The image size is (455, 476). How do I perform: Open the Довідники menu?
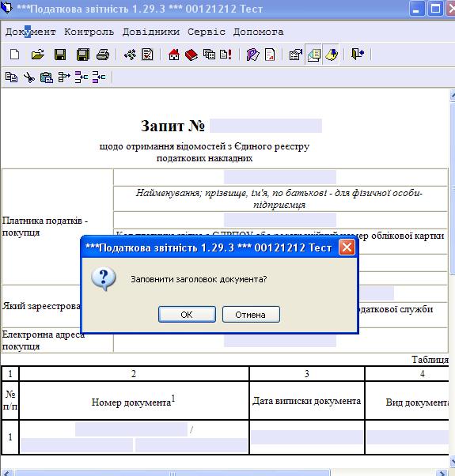151,32
